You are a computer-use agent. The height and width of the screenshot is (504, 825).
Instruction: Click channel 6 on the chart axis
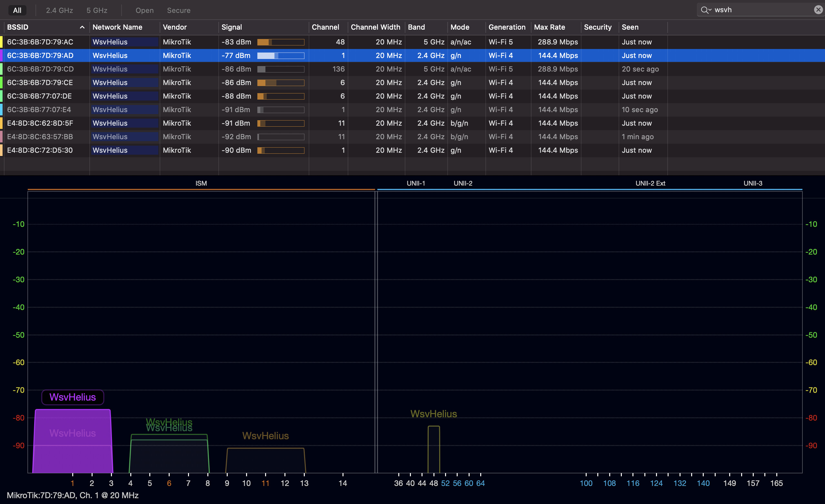(169, 483)
